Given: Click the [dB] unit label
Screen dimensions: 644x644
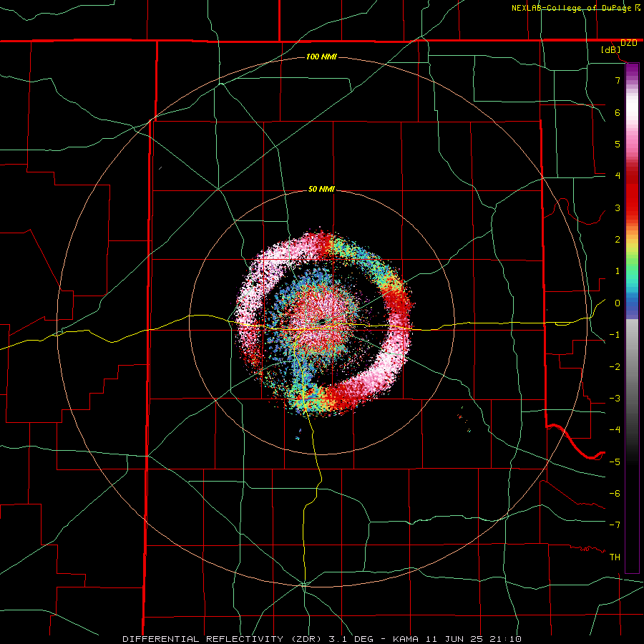Looking at the screenshot, I should [x=611, y=50].
